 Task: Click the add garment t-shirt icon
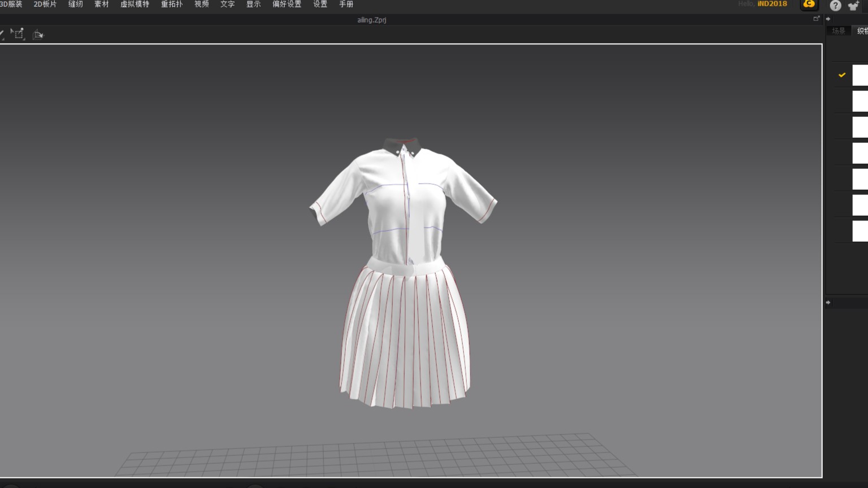pyautogui.click(x=853, y=6)
